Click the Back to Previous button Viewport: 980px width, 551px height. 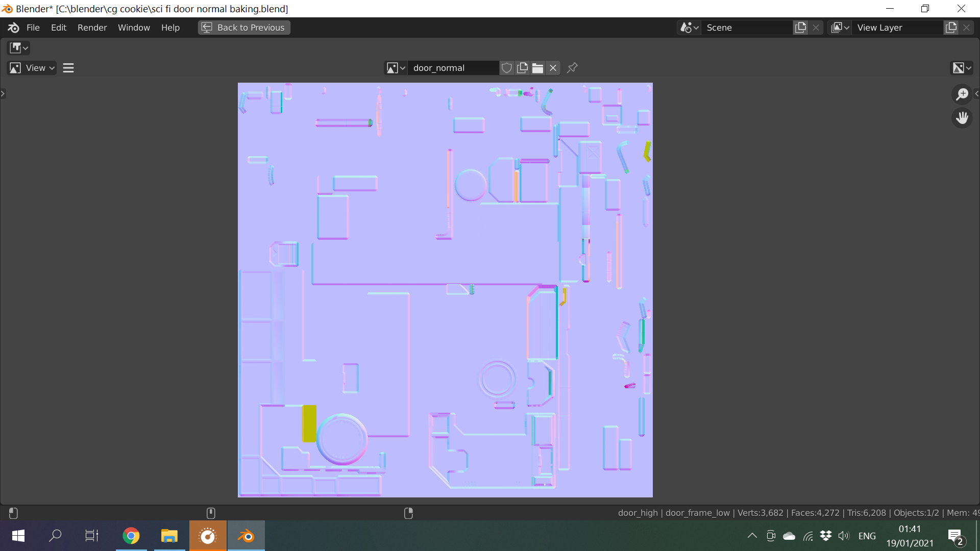[x=244, y=28]
